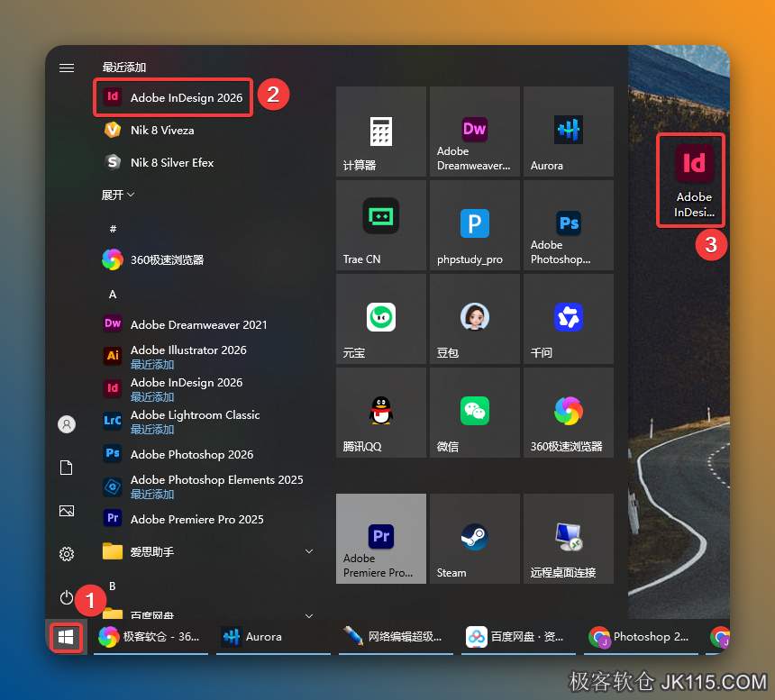775x700 pixels.
Task: Open Documents from Start sidebar
Action: [67, 467]
